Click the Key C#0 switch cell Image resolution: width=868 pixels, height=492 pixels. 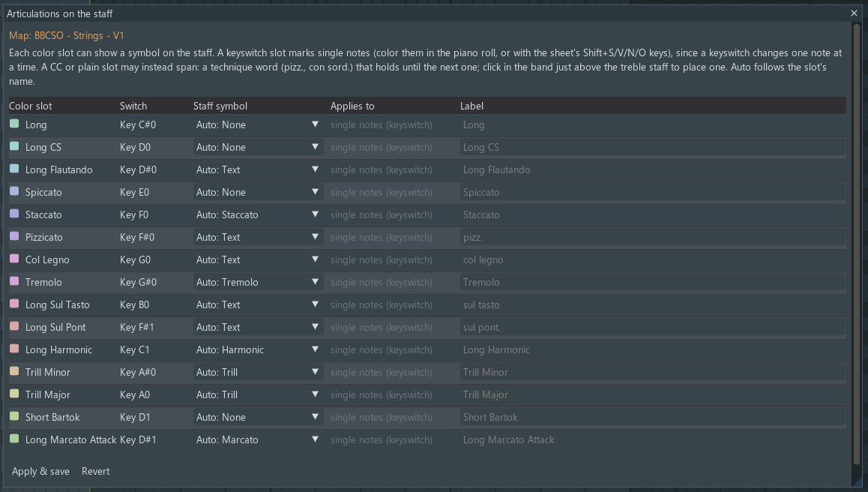point(138,125)
